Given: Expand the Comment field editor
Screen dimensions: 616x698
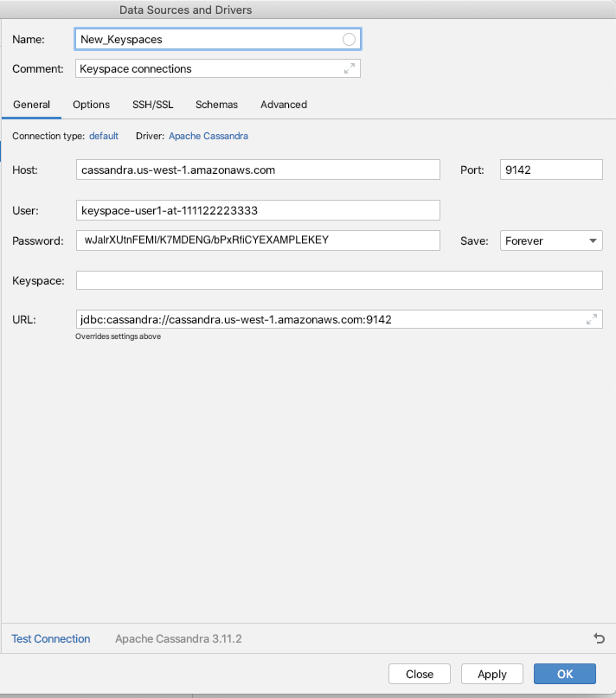Looking at the screenshot, I should 350,68.
